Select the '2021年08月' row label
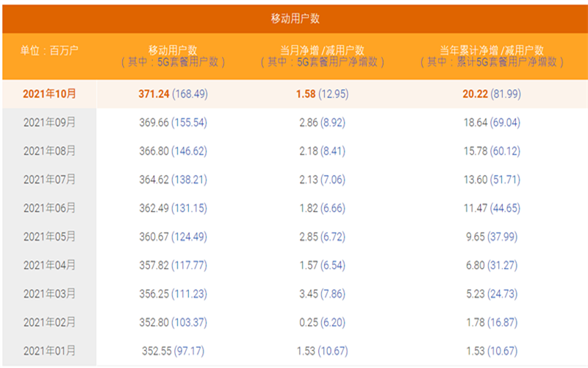This screenshot has height=368, width=588. pyautogui.click(x=49, y=151)
